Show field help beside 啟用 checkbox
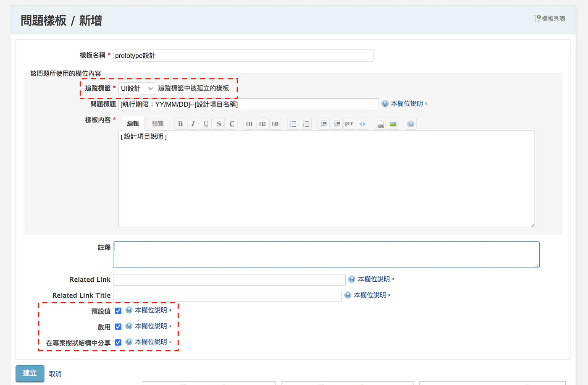Screen dimensions: 588x385 tap(149, 326)
